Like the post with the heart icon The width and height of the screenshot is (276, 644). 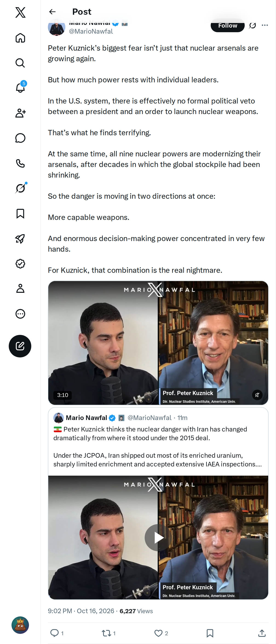[158, 633]
